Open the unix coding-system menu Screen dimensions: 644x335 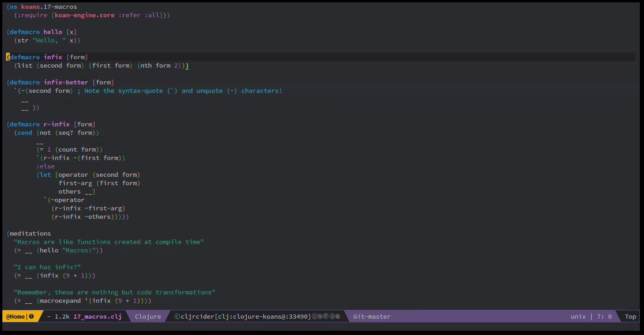pos(578,316)
